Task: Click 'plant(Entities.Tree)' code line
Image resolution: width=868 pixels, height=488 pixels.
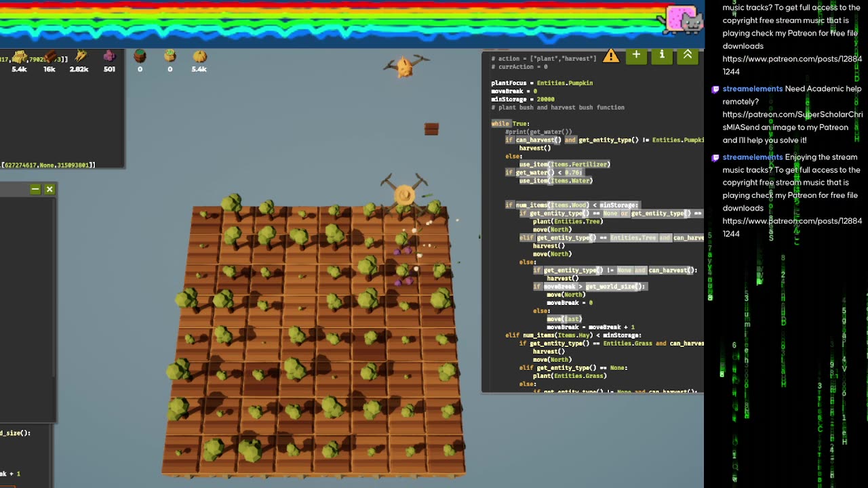Action: 568,221
